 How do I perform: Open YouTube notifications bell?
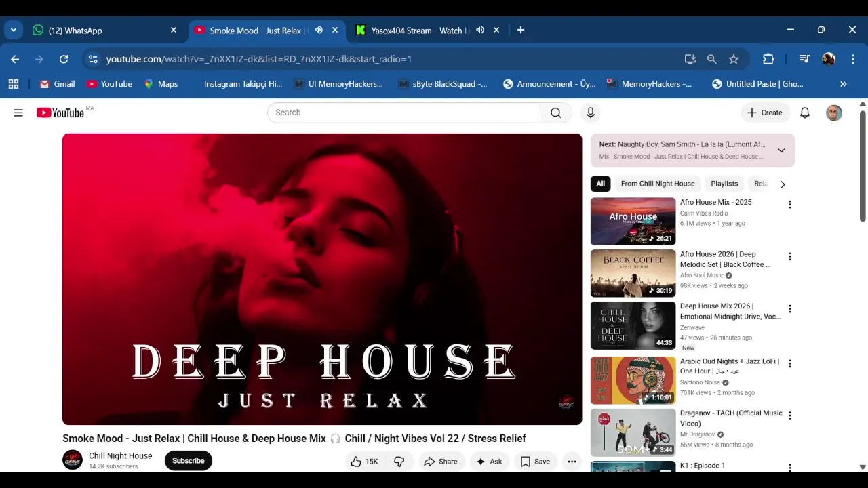point(805,113)
